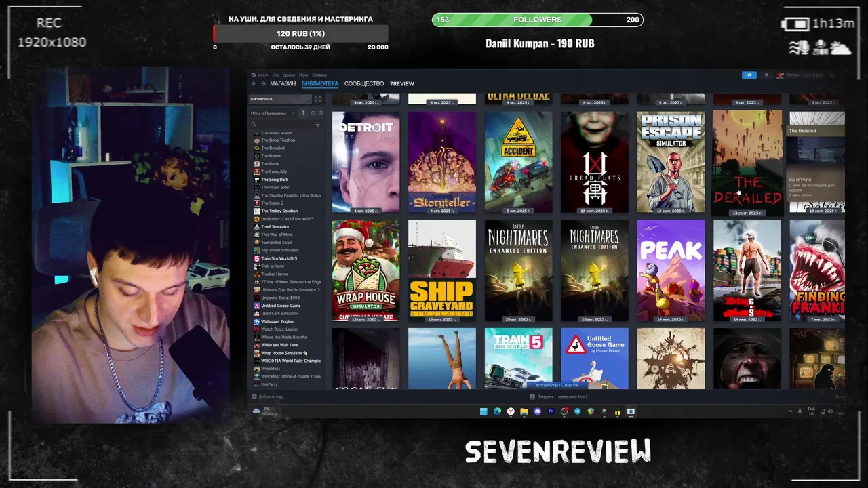Select "The Outer Side" list entry
This screenshot has height=488, width=868.
275,188
